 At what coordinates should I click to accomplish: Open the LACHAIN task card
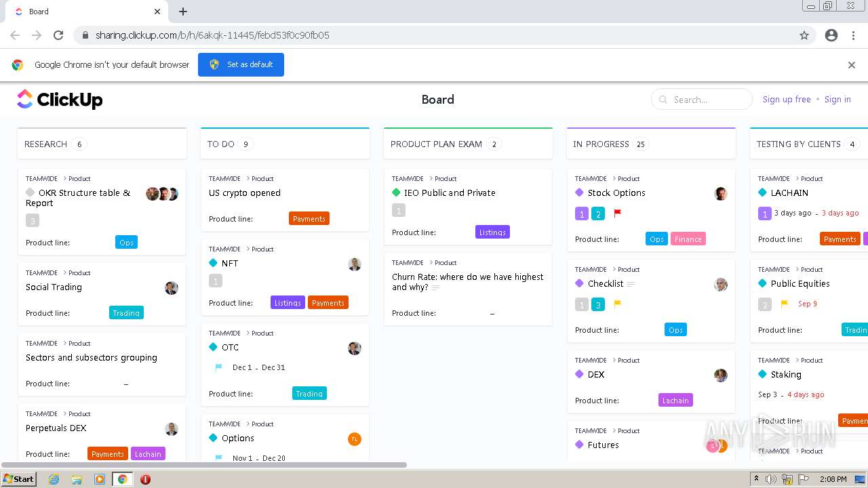(x=810, y=210)
